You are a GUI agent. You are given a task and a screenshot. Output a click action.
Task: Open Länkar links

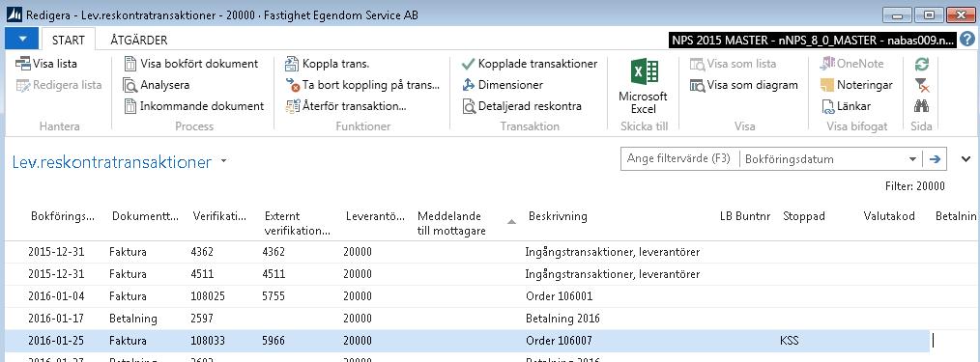tap(846, 106)
